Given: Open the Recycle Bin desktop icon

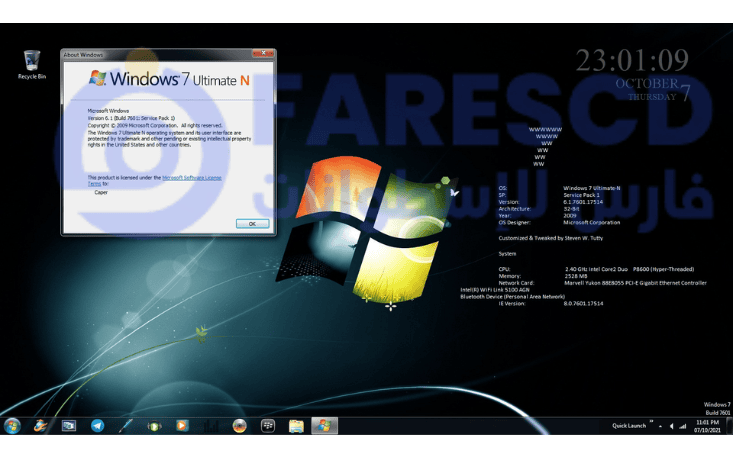Looking at the screenshot, I should pyautogui.click(x=32, y=65).
